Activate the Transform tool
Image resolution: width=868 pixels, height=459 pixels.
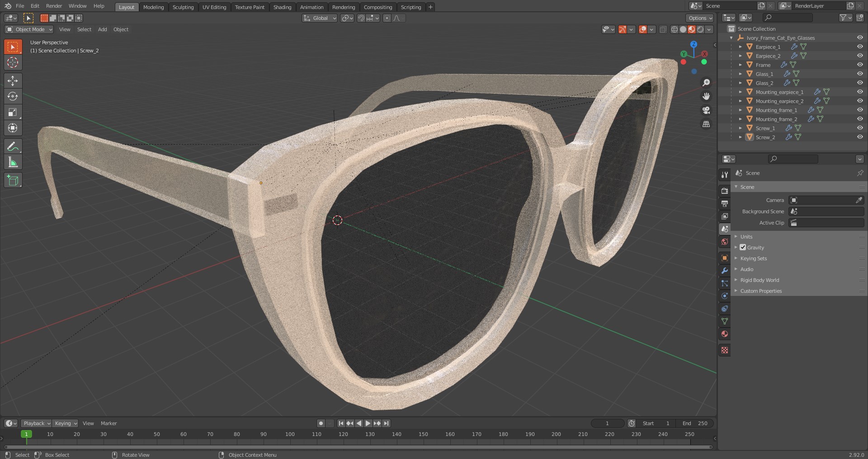click(13, 128)
